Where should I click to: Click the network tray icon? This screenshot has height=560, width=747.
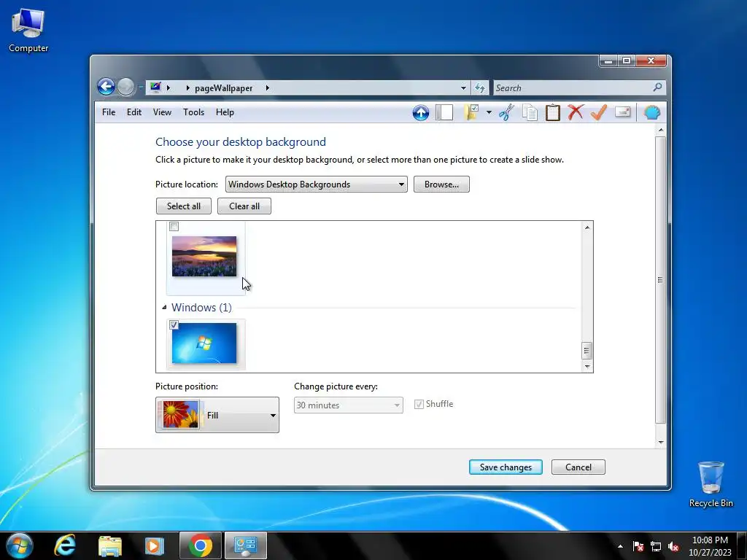click(x=656, y=546)
